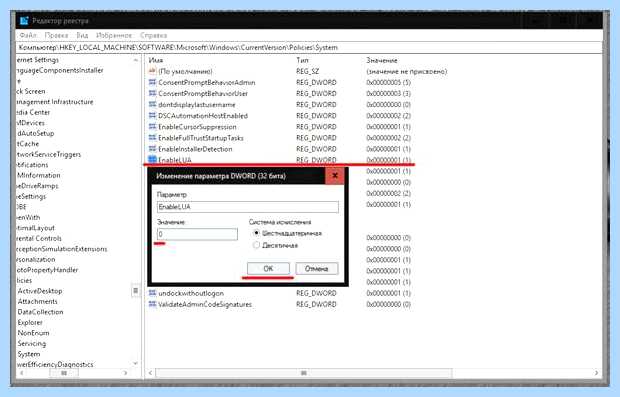Click the Значение value input field
Image resolution: width=620 pixels, height=397 pixels.
197,234
